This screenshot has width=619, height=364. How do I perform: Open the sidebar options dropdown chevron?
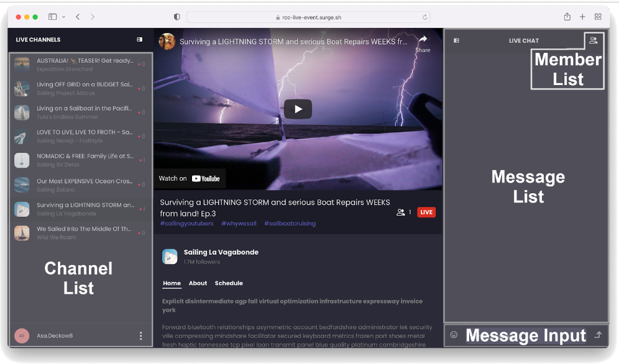click(63, 17)
